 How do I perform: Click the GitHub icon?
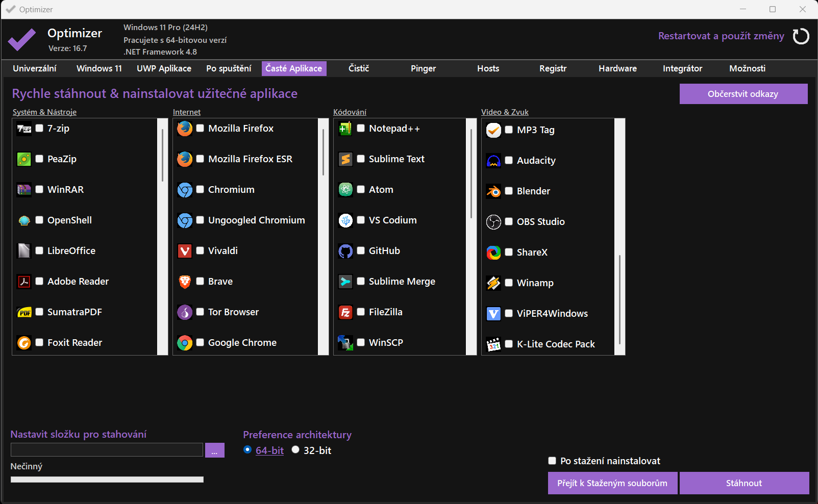[x=345, y=251]
